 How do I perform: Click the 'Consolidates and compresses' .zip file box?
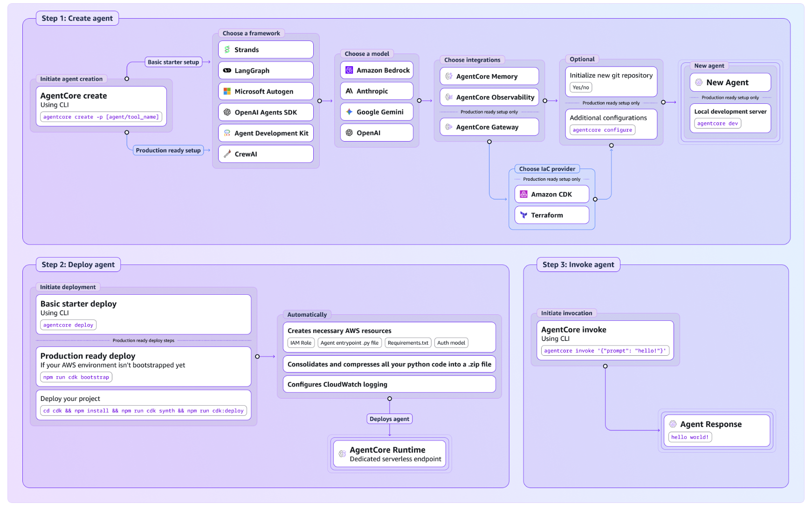coord(389,364)
